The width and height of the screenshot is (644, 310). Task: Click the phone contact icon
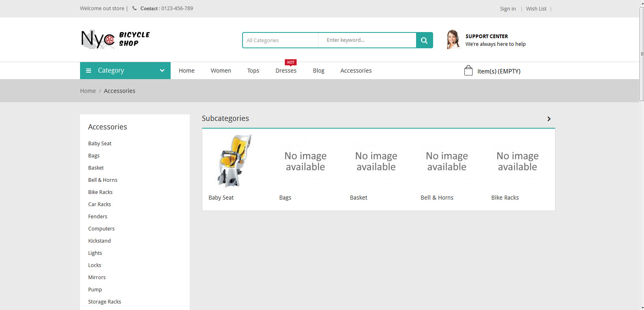click(x=134, y=8)
